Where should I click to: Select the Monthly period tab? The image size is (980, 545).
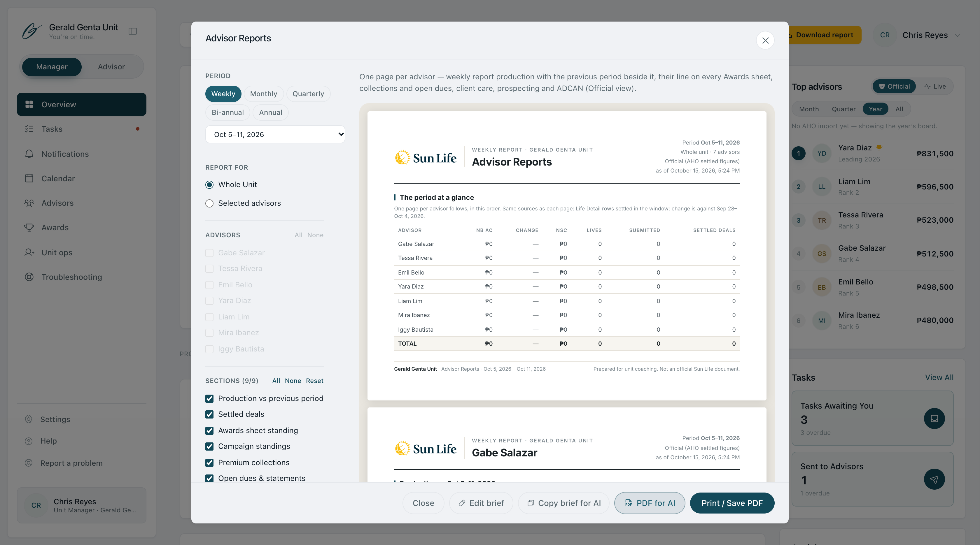click(264, 94)
